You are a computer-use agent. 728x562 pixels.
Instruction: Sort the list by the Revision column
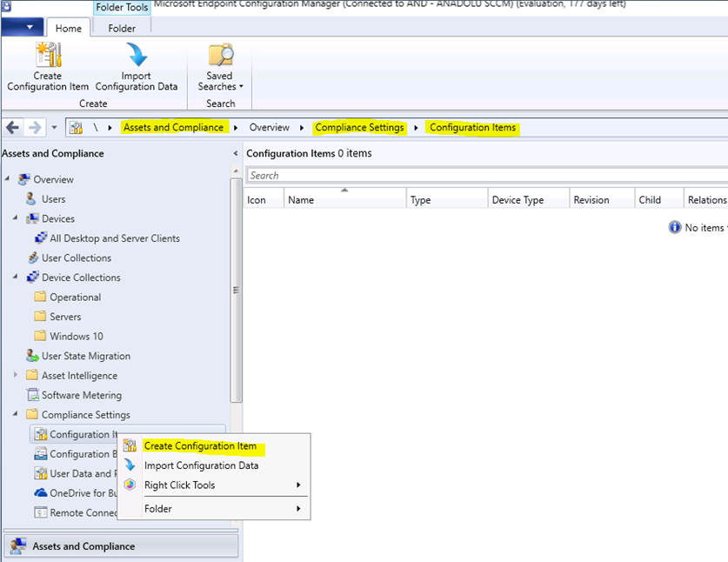(x=602, y=200)
